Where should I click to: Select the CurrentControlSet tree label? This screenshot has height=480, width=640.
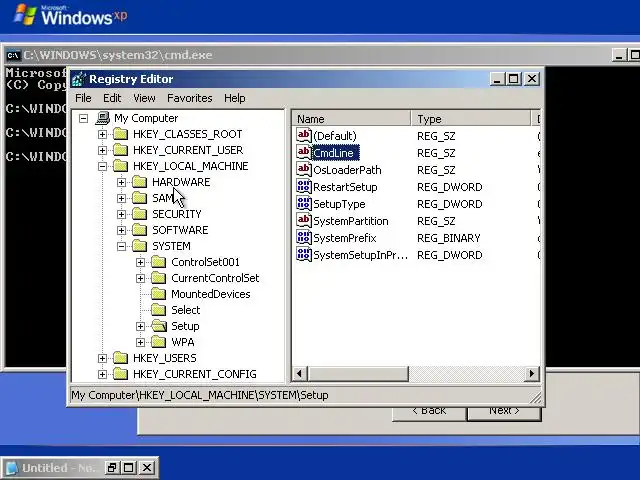pos(215,278)
